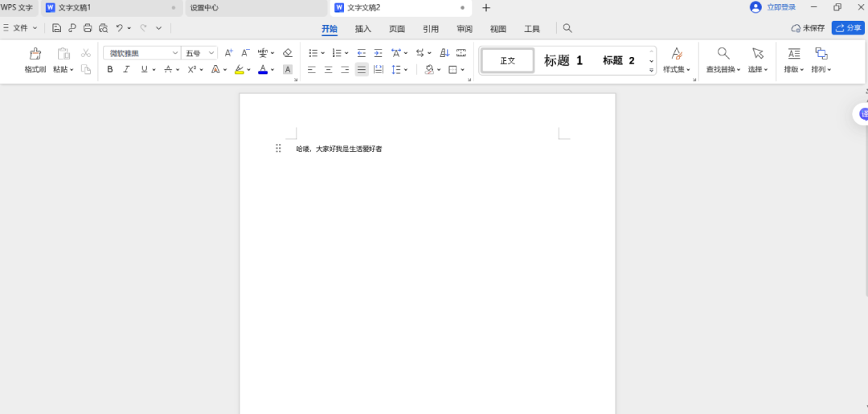Toggle Bold formatting

coord(109,70)
